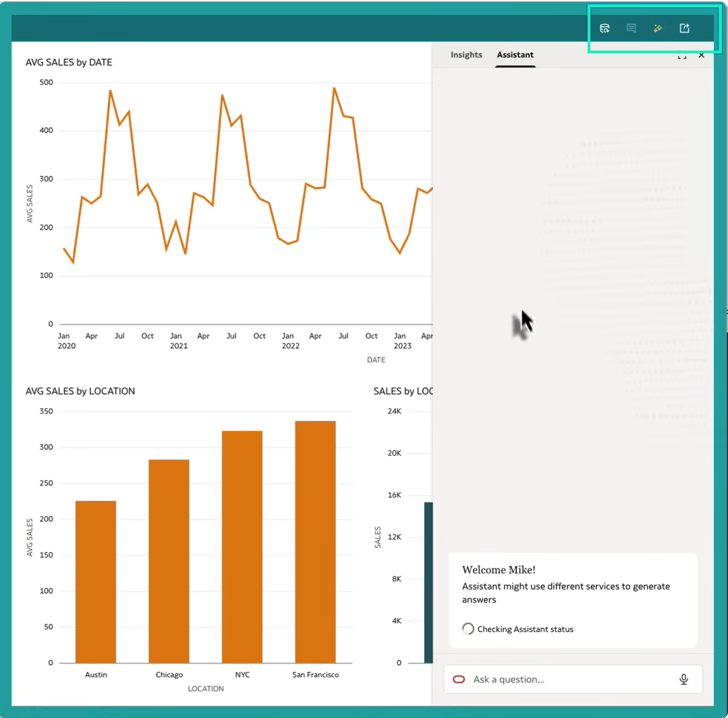The height and width of the screenshot is (718, 728).
Task: Focus the Ask a question input field
Action: click(573, 679)
